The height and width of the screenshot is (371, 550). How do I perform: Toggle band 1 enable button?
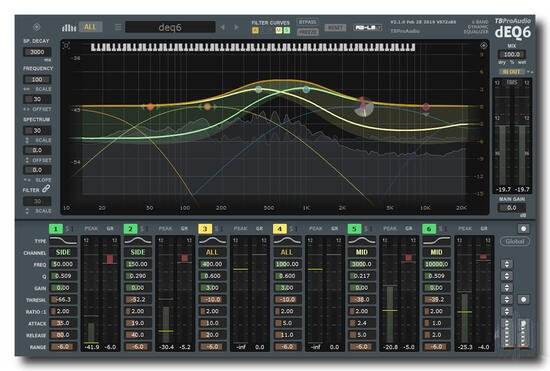click(55, 229)
